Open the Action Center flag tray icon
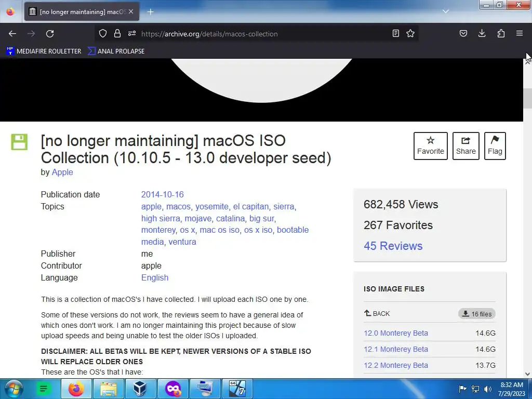Screen dimensions: 532x399 462,389
